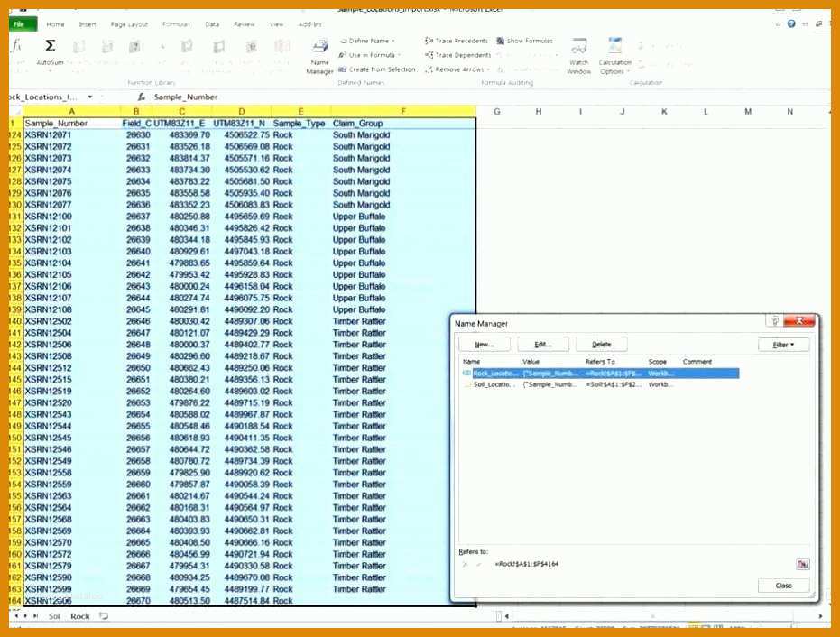This screenshot has width=840, height=637.
Task: Click the Refers to input field
Action: click(642, 564)
